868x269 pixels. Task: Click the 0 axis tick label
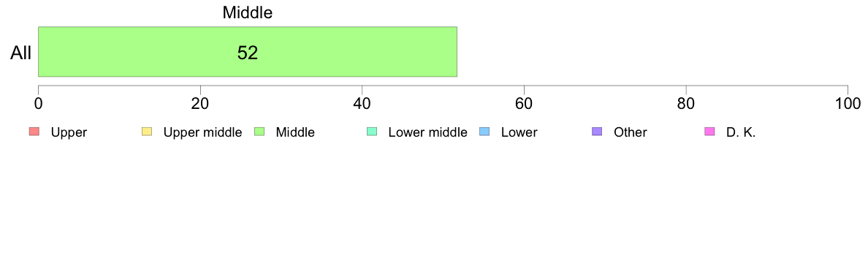38,104
